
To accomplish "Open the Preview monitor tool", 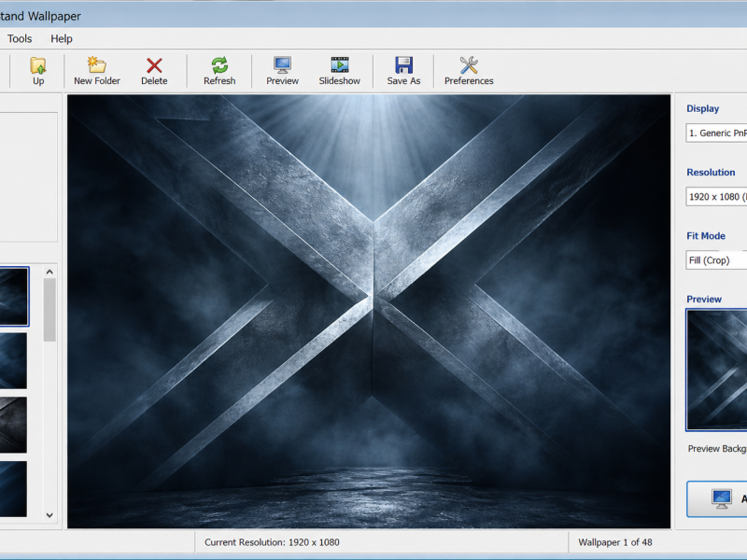I will point(283,71).
